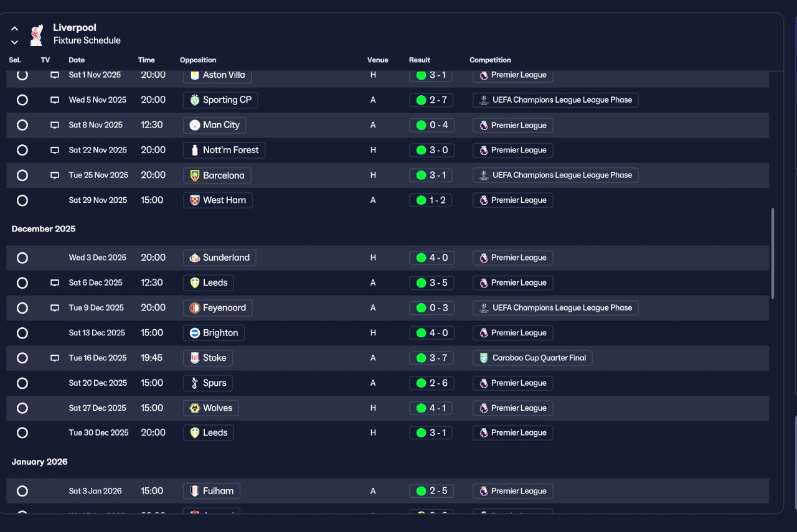Screen dimensions: 797x532
Task: Sort by Opposition column header
Action: pyautogui.click(x=198, y=60)
